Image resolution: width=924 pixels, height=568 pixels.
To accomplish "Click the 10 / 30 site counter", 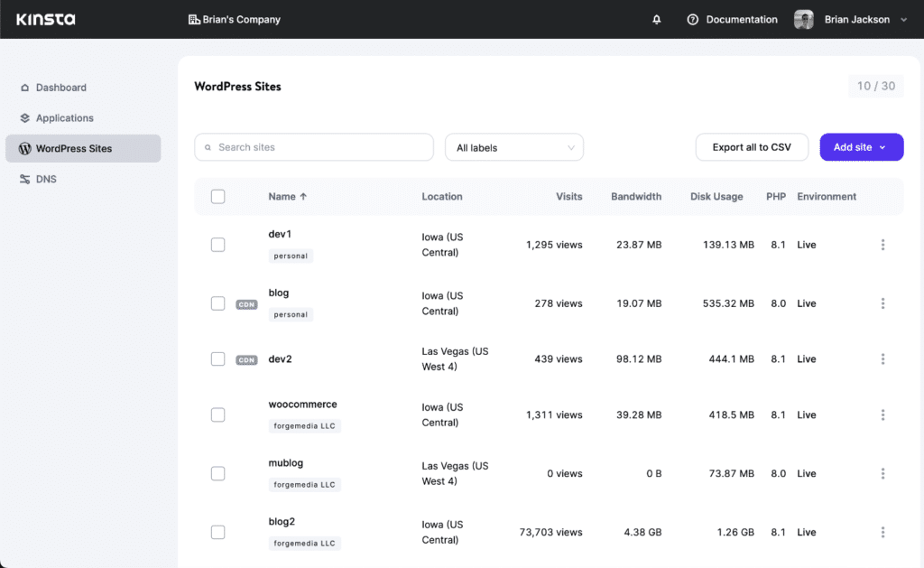I will (875, 86).
